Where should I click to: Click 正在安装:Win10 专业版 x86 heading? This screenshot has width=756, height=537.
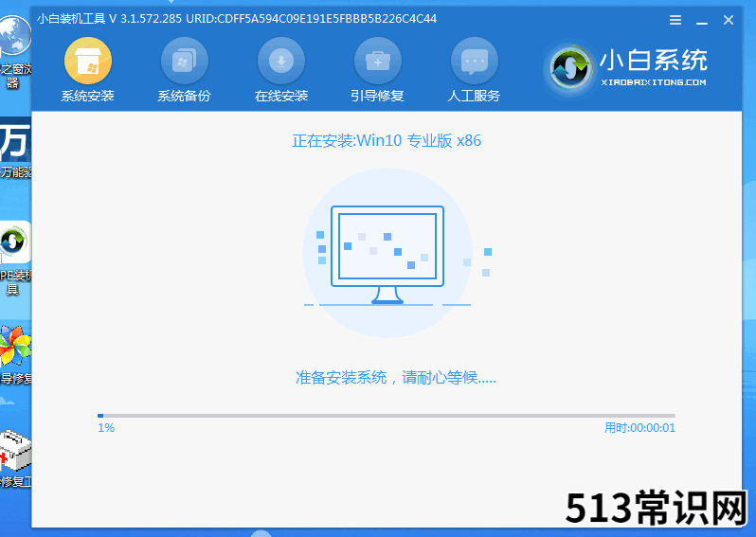387,141
